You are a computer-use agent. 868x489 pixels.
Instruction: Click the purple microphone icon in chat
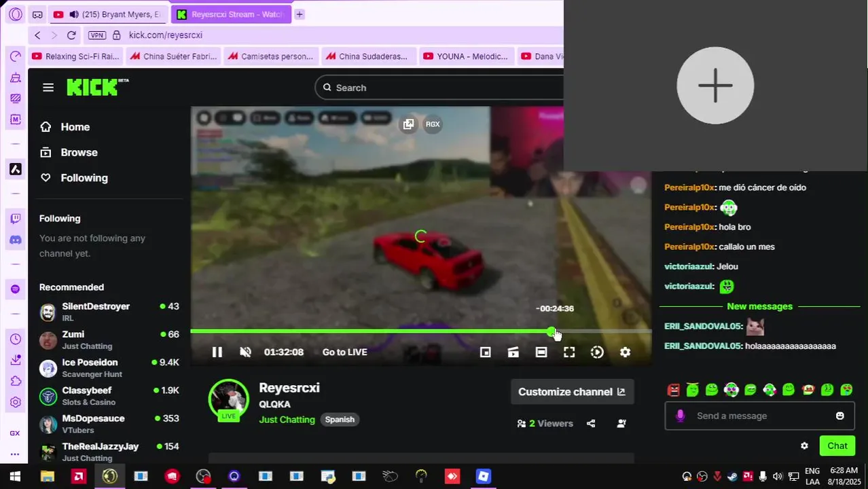(680, 416)
